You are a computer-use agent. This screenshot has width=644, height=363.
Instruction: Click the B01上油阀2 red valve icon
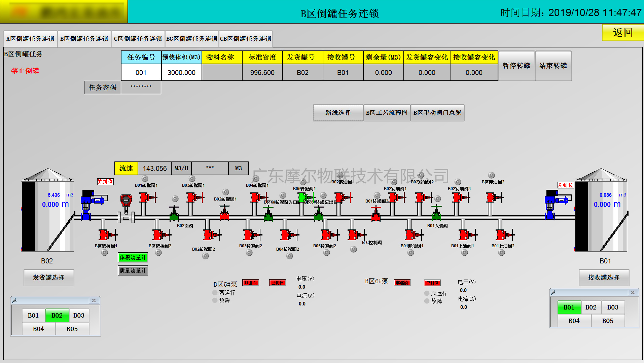[x=502, y=234]
